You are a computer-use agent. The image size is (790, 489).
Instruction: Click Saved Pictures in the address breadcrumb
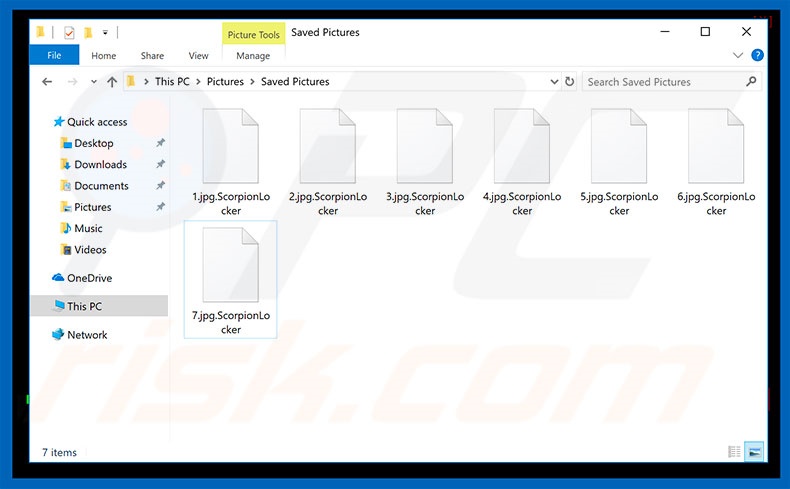pos(295,82)
